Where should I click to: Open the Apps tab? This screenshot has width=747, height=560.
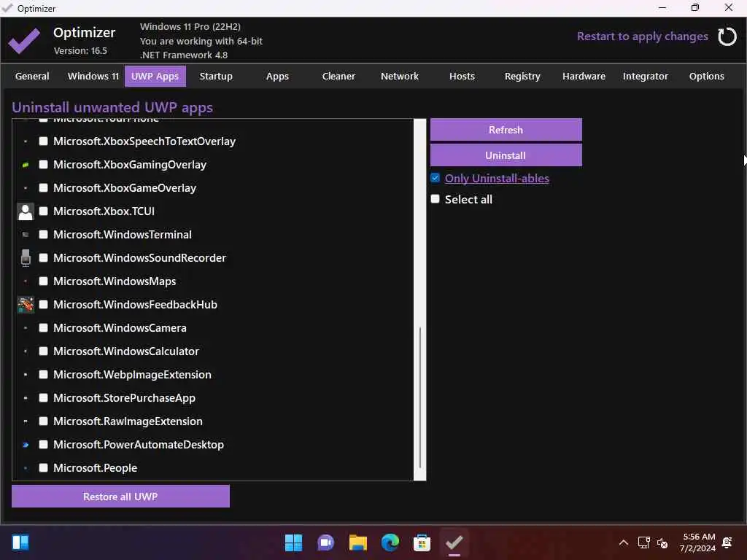tap(277, 76)
